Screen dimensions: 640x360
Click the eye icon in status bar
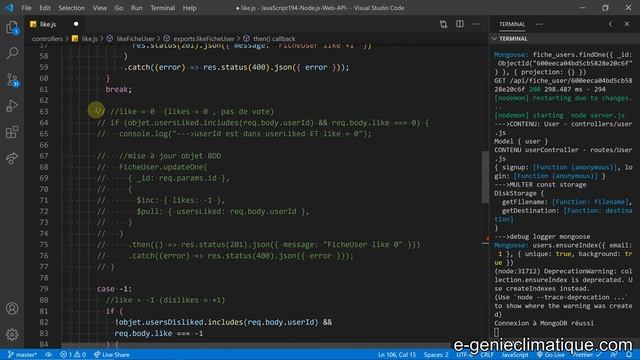click(49, 355)
